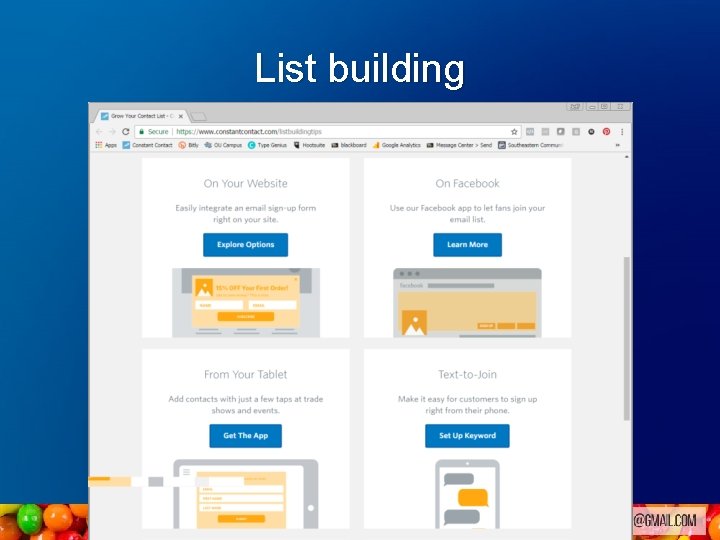Open the Bitly bookmark
The height and width of the screenshot is (540, 720).
[x=188, y=145]
